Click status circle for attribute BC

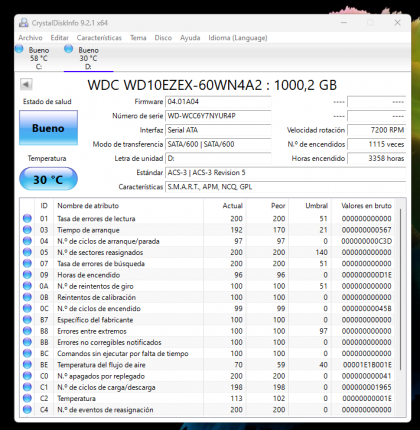point(27,354)
